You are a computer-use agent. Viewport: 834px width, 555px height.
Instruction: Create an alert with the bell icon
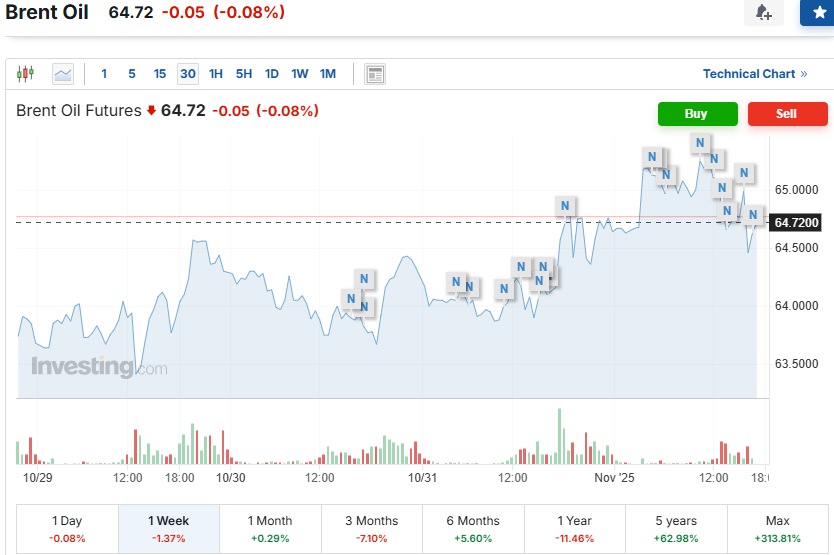coord(764,12)
